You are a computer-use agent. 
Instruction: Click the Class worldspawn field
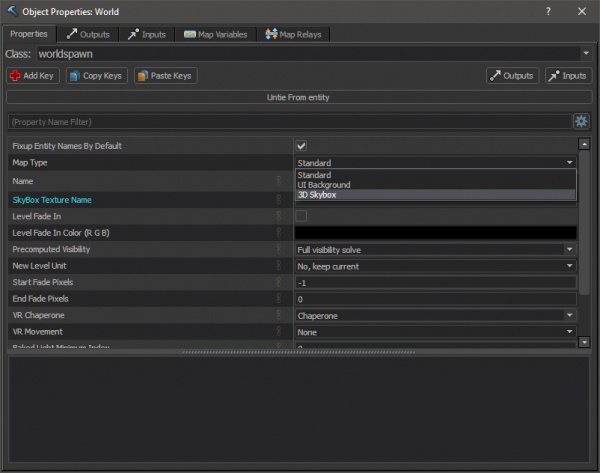click(x=309, y=54)
